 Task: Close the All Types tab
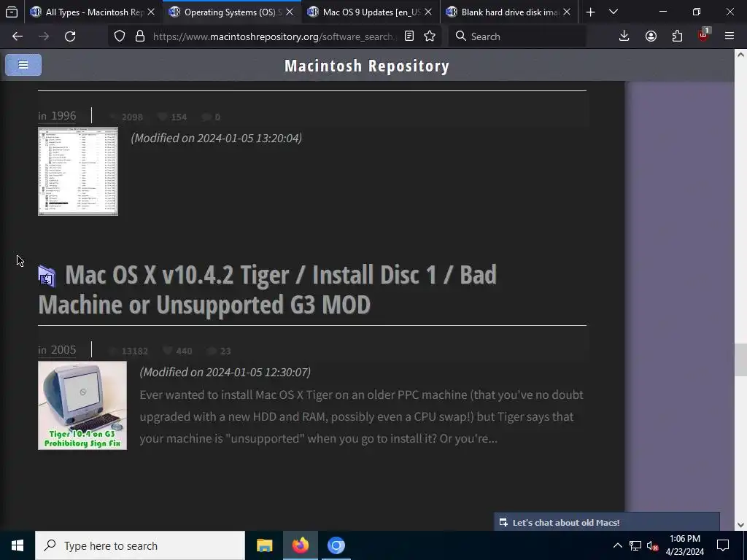click(x=151, y=12)
